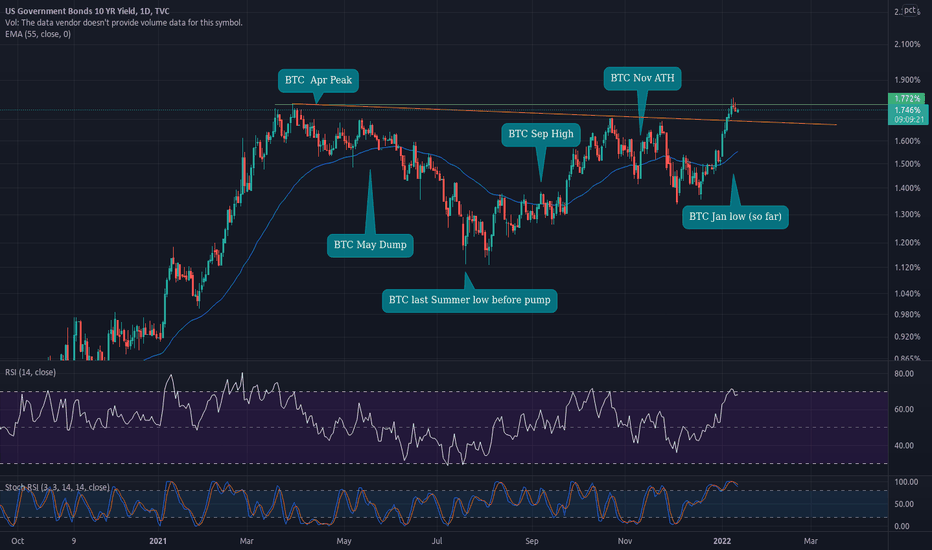Click the 1.900% price axis label

coord(907,80)
